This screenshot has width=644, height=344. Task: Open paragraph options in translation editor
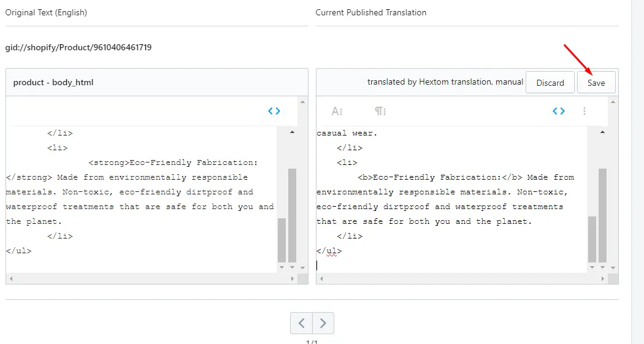380,111
